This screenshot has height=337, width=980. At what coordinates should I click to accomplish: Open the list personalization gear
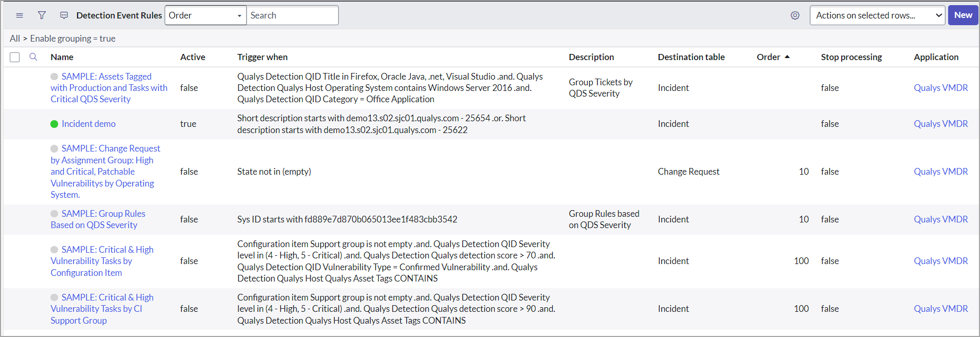point(795,15)
